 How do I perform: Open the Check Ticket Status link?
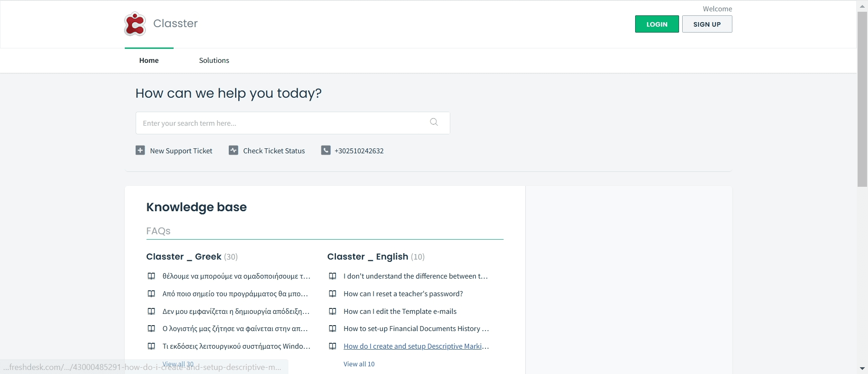click(274, 151)
